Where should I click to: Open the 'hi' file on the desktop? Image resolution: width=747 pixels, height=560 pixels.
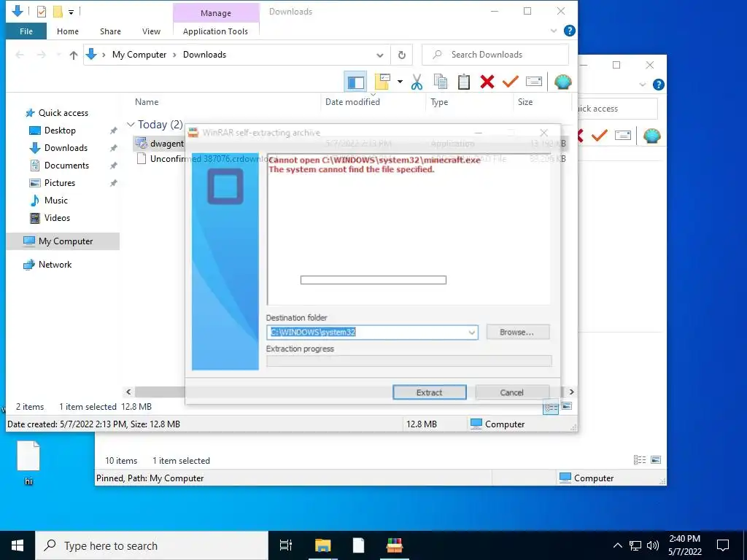pyautogui.click(x=28, y=463)
